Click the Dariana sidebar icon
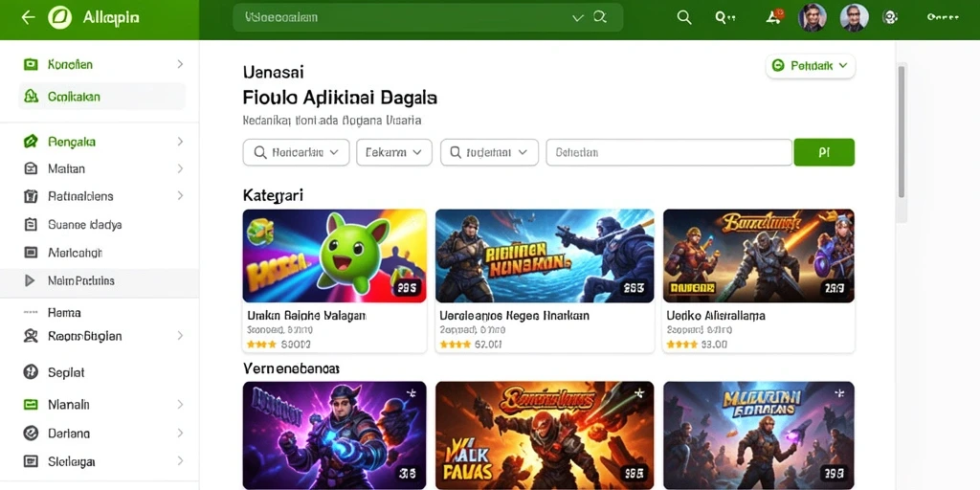Screen dimensions: 980x490 [x=30, y=433]
